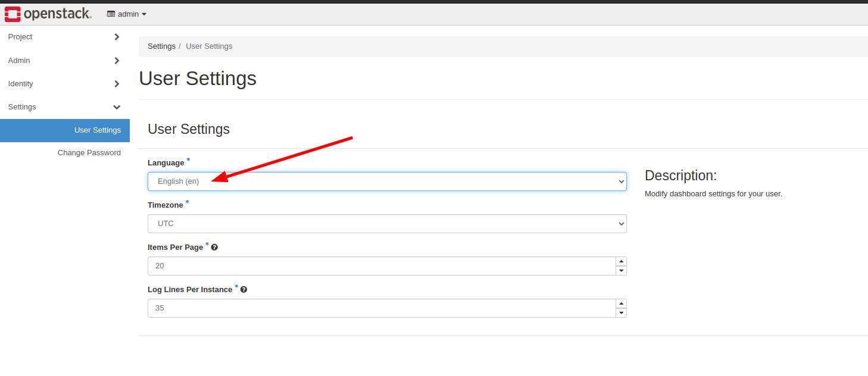Click the chevron next to Project
Viewport: 868px width, 376px height.
(x=117, y=37)
